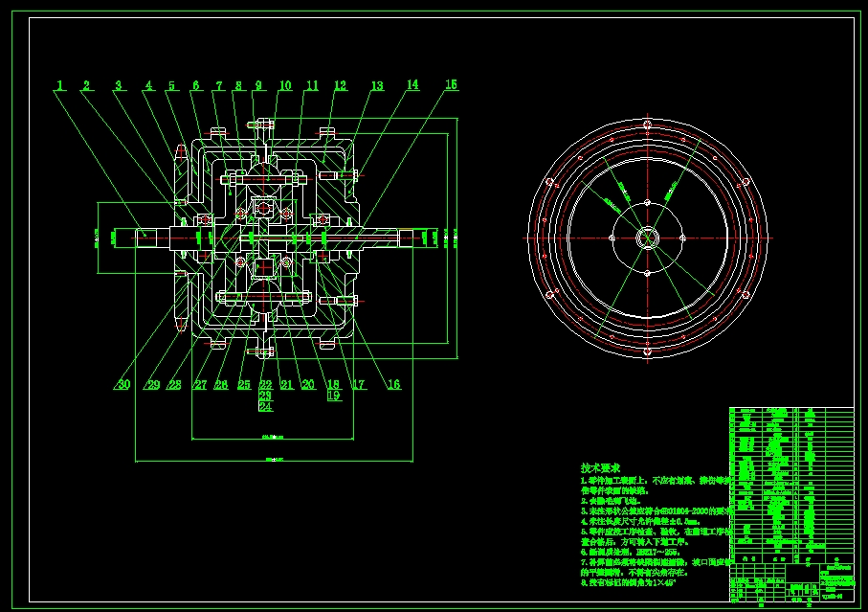This screenshot has width=868, height=612.
Task: Select top bolt hole on outer flange circle
Action: point(647,125)
